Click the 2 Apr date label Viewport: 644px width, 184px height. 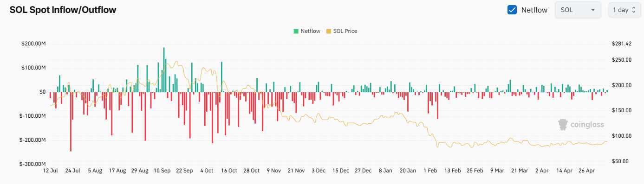click(542, 171)
